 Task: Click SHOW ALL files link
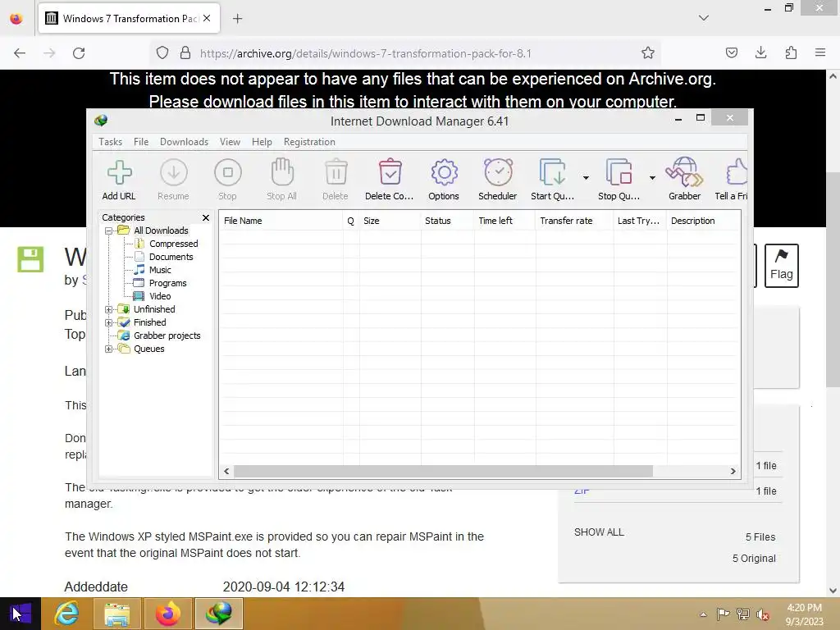click(x=599, y=532)
